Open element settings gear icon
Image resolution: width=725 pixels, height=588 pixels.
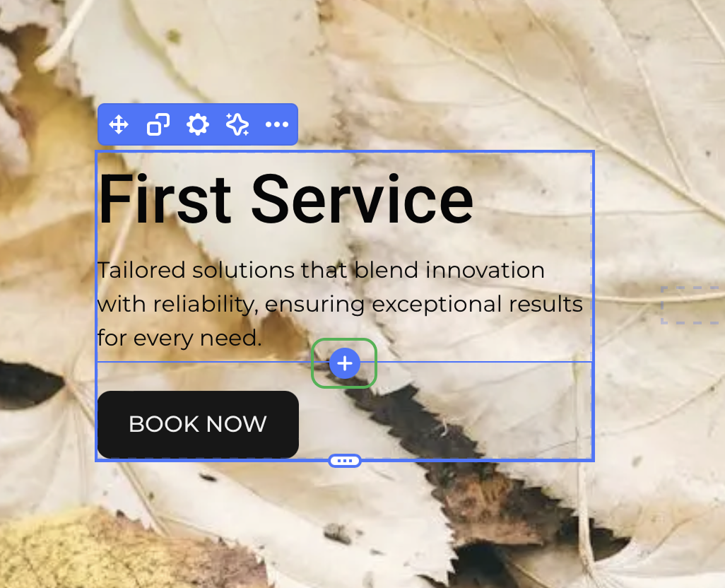tap(198, 124)
